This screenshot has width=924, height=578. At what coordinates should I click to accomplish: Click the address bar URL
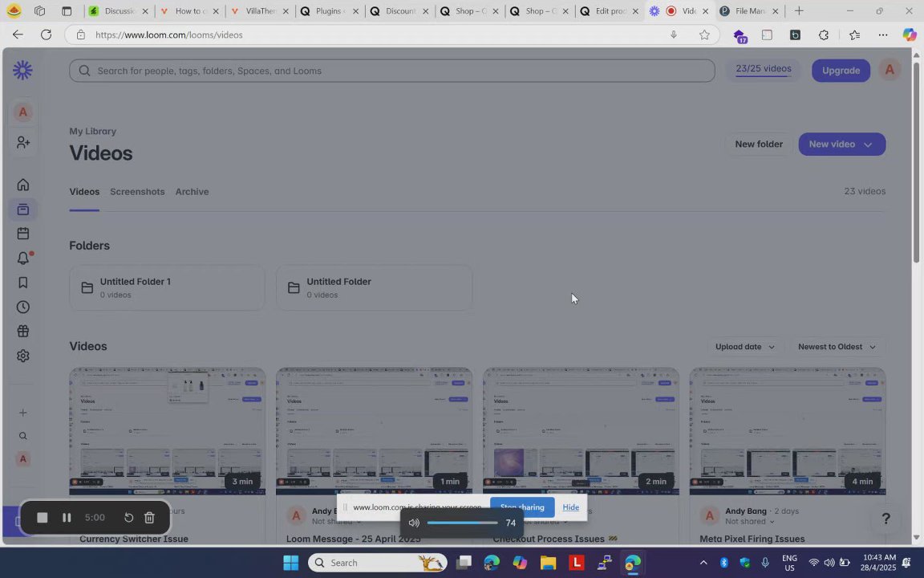(x=169, y=35)
